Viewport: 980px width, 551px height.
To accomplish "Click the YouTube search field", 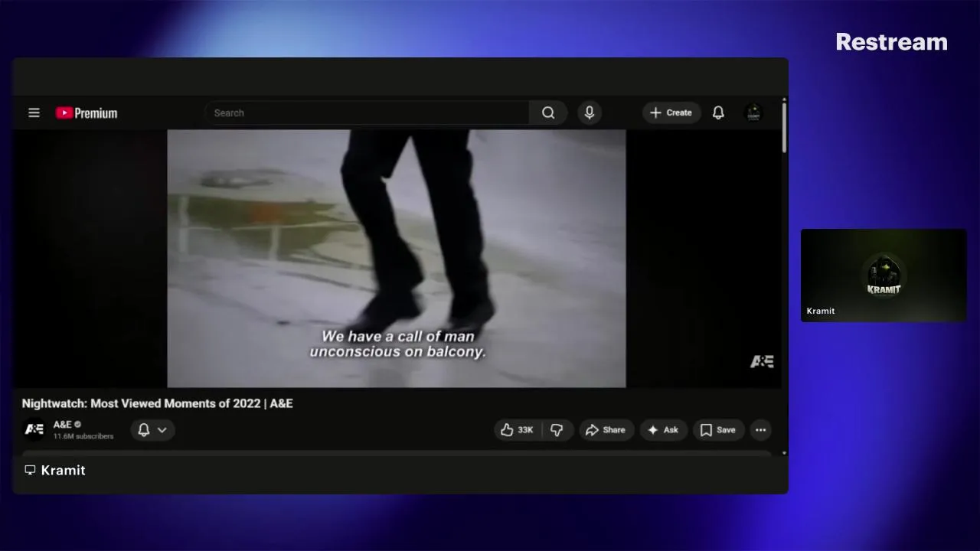I will click(367, 112).
